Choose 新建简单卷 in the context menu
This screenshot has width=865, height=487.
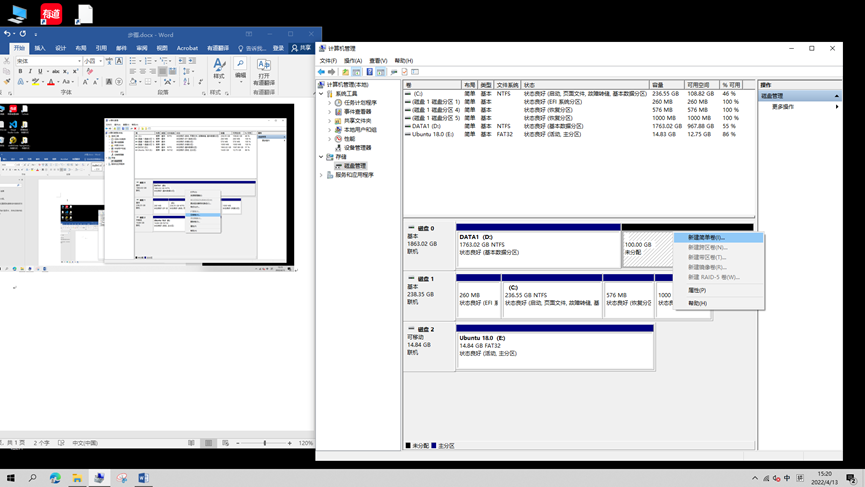tap(718, 238)
